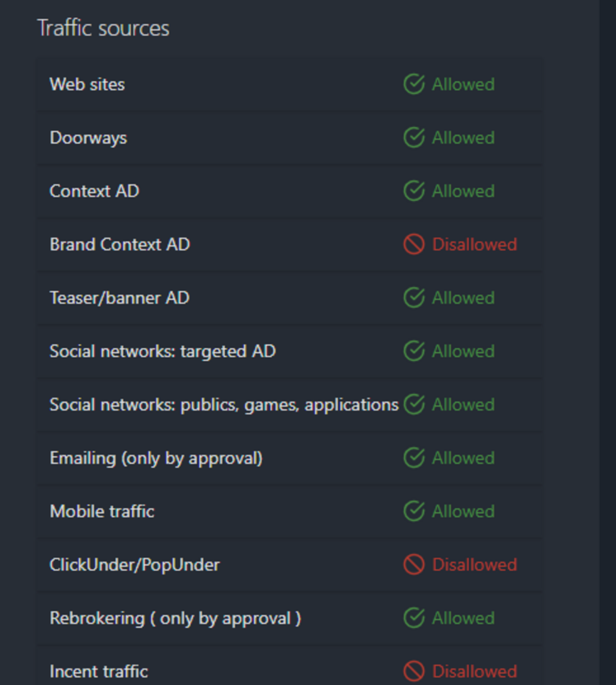Click the check icon for Emailing (only by approval)
Screen dimensions: 616x685
[414, 458]
